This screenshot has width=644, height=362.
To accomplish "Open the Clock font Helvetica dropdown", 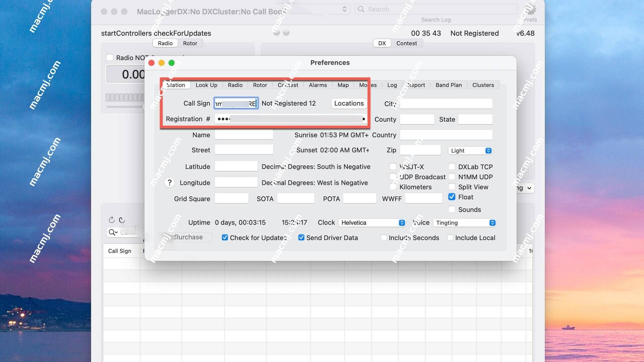I will click(372, 223).
